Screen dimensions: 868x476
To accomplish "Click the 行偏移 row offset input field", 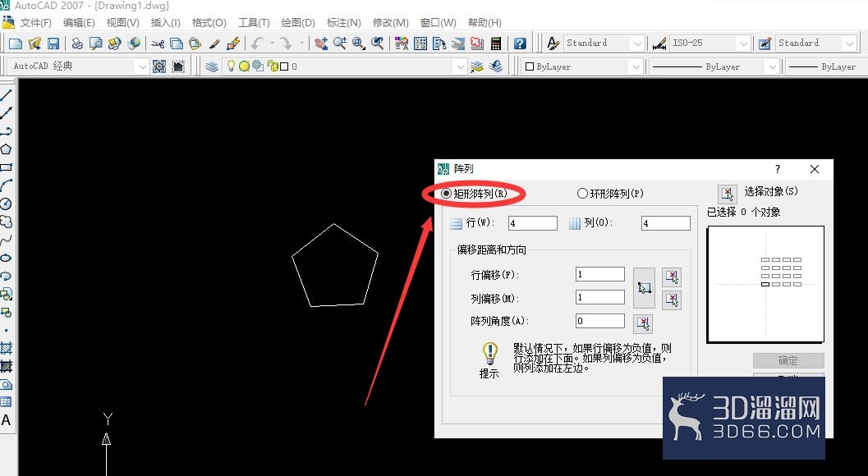I will click(x=600, y=274).
